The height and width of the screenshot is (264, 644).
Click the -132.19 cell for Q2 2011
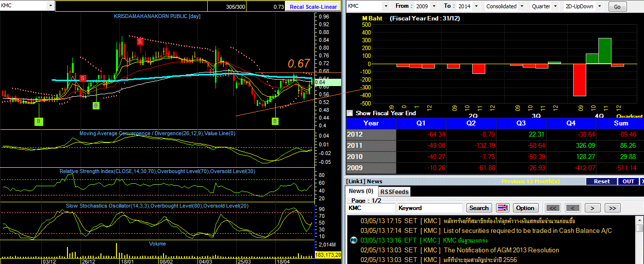(471, 146)
